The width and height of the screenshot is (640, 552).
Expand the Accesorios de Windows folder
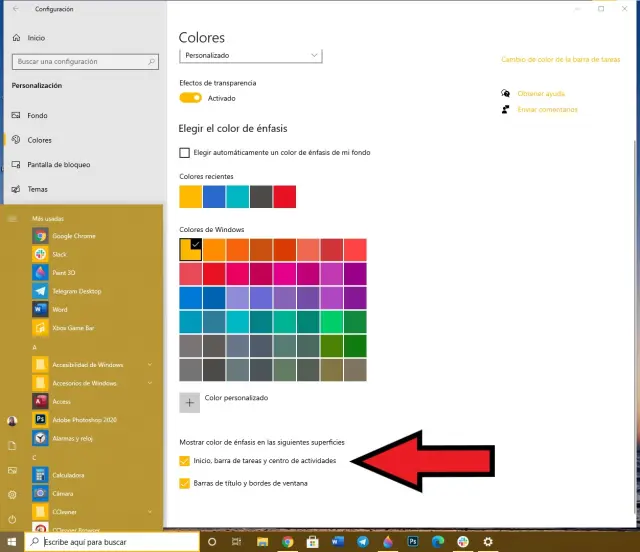tap(90, 383)
